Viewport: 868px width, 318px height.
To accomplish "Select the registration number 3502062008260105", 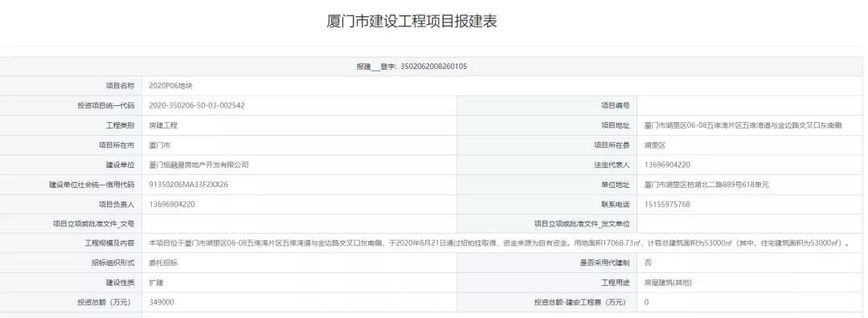I will coord(433,67).
